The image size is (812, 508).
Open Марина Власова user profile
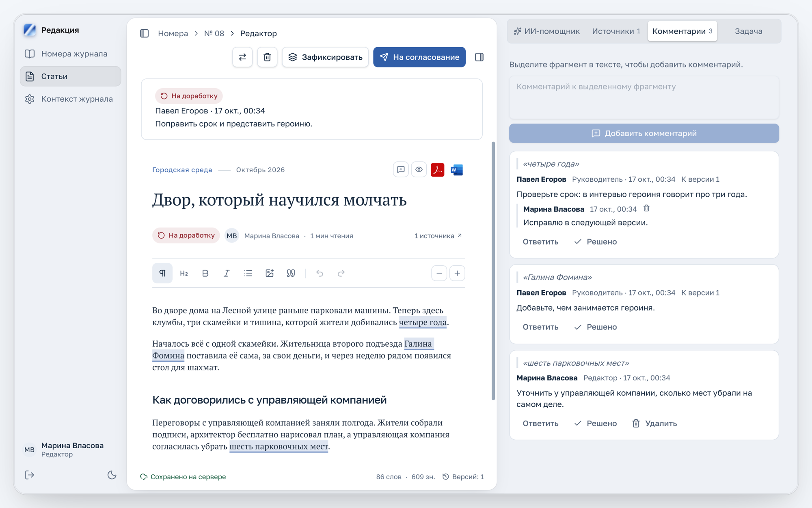pyautogui.click(x=65, y=449)
